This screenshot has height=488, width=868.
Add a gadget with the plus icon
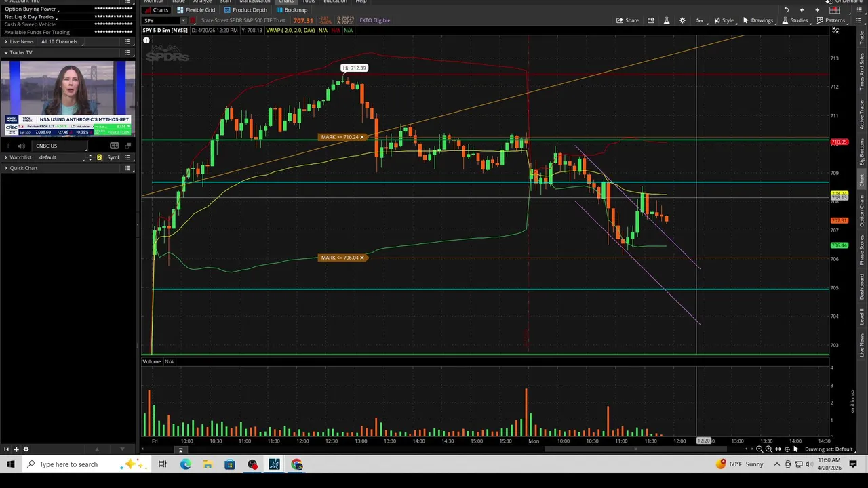click(16, 449)
